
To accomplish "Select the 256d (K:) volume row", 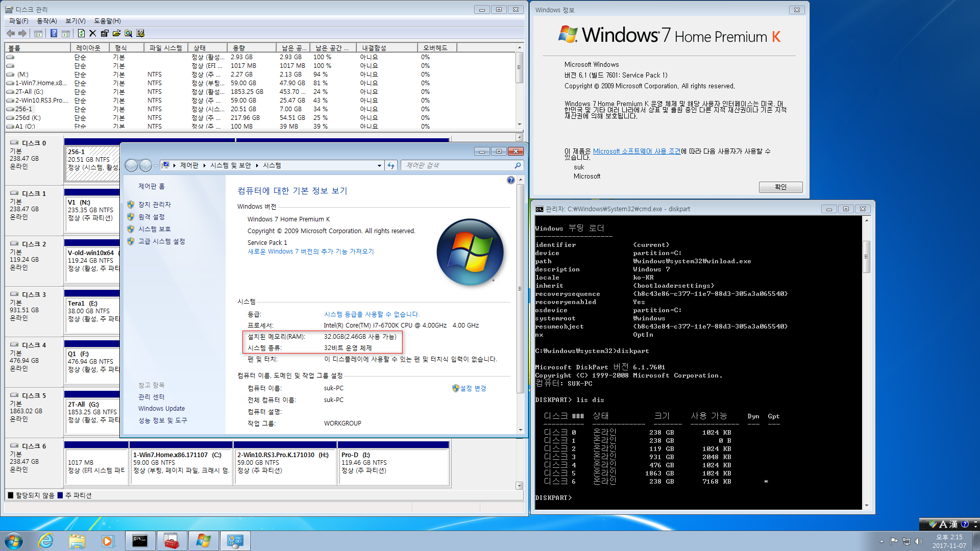I will (260, 118).
